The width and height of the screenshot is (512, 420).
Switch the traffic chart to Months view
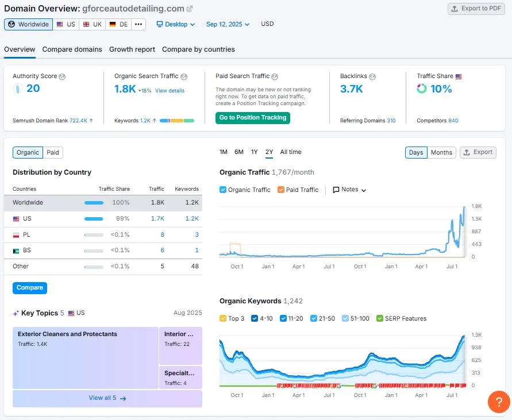pyautogui.click(x=441, y=152)
